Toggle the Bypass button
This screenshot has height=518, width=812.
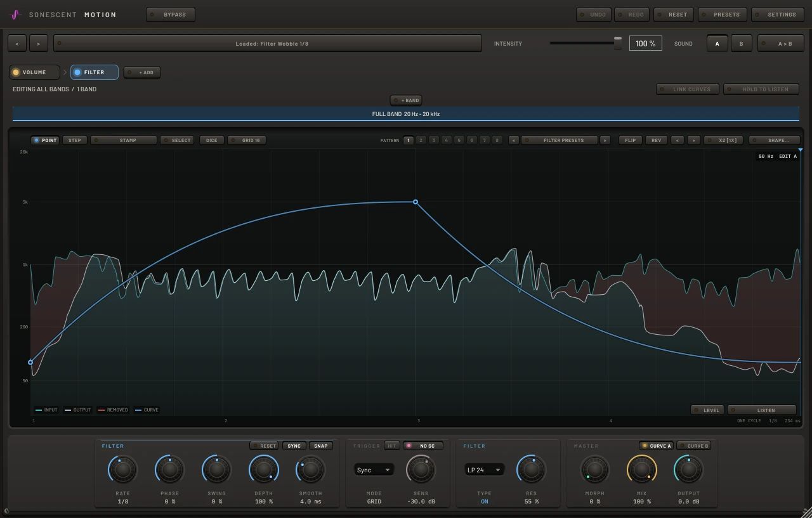[171, 15]
